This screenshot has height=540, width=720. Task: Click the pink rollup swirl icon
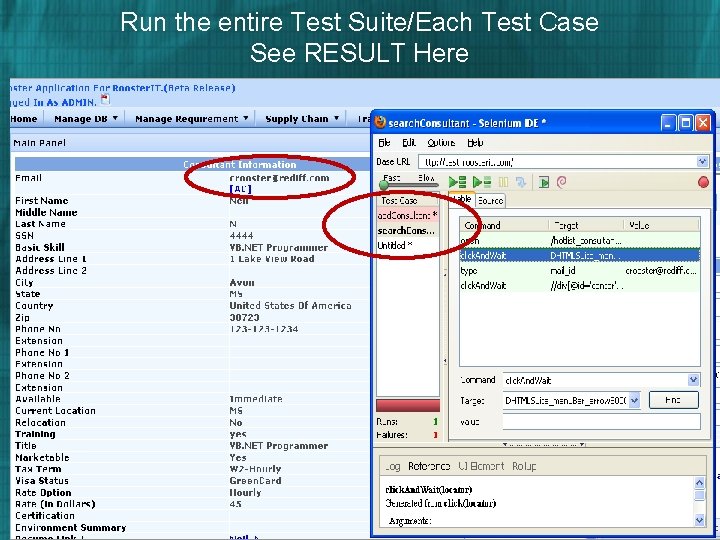[561, 182]
